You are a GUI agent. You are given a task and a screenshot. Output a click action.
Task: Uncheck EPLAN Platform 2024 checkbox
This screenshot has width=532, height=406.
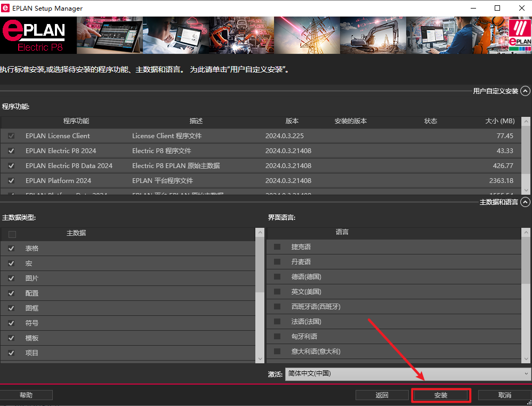(x=11, y=181)
